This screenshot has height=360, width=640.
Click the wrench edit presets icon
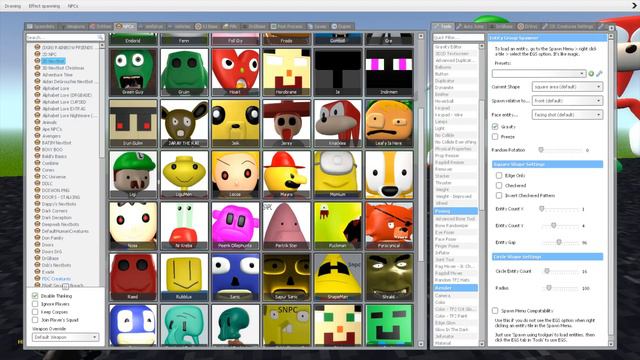[x=599, y=73]
